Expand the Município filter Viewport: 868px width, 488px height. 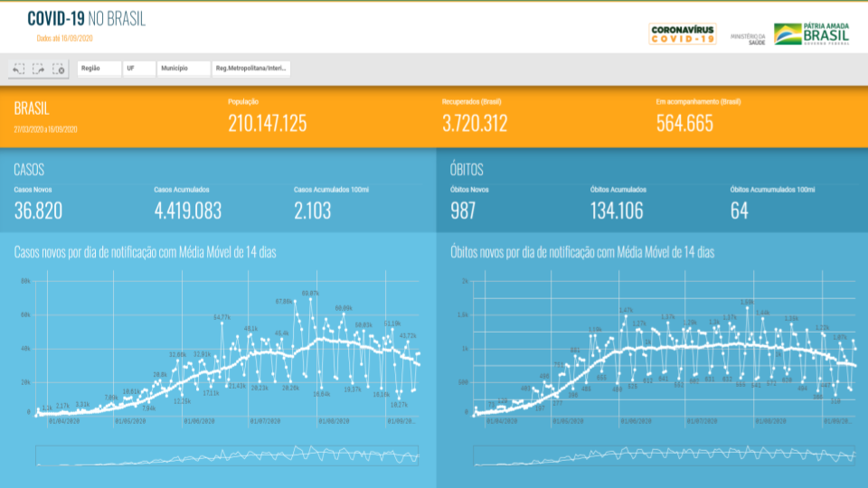pyautogui.click(x=184, y=69)
